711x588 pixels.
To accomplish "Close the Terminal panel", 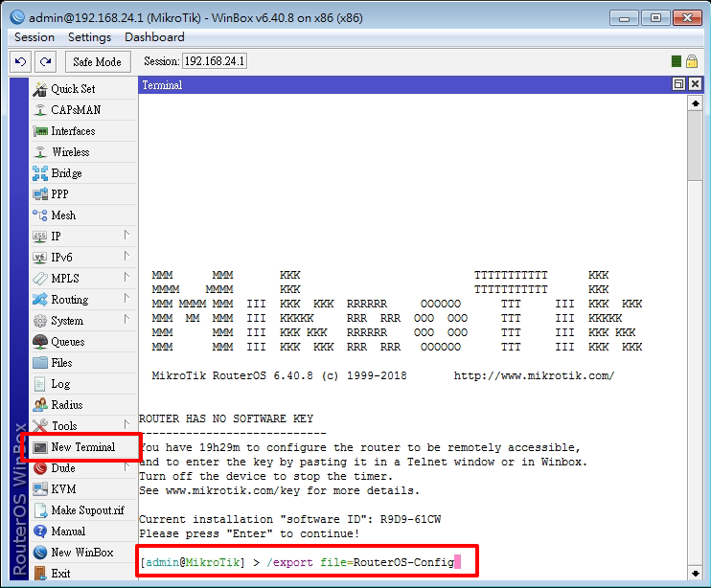I will 695,84.
